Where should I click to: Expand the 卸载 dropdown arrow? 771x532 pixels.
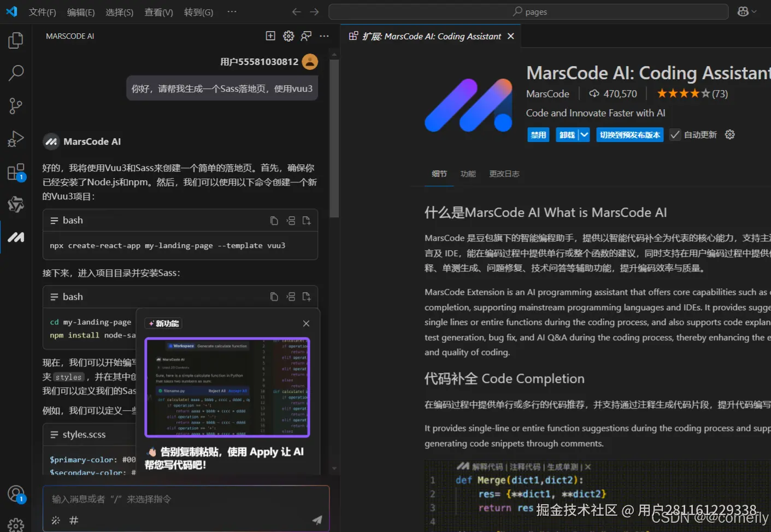[x=584, y=134]
